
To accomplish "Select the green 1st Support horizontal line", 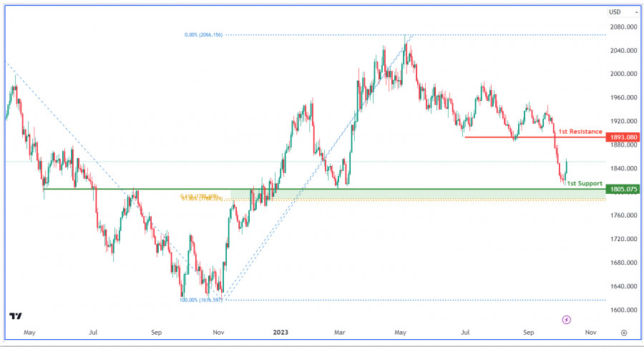I will [324, 190].
